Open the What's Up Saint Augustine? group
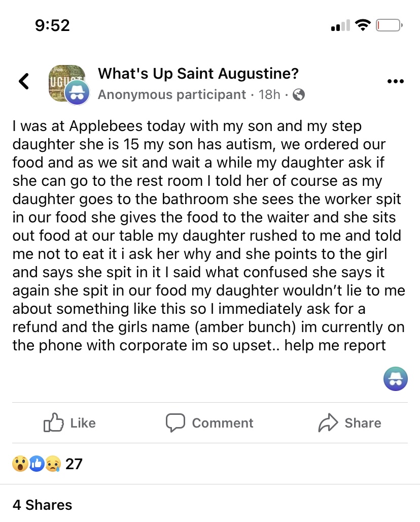Image resolution: width=420 pixels, height=522 pixels. pos(198,74)
